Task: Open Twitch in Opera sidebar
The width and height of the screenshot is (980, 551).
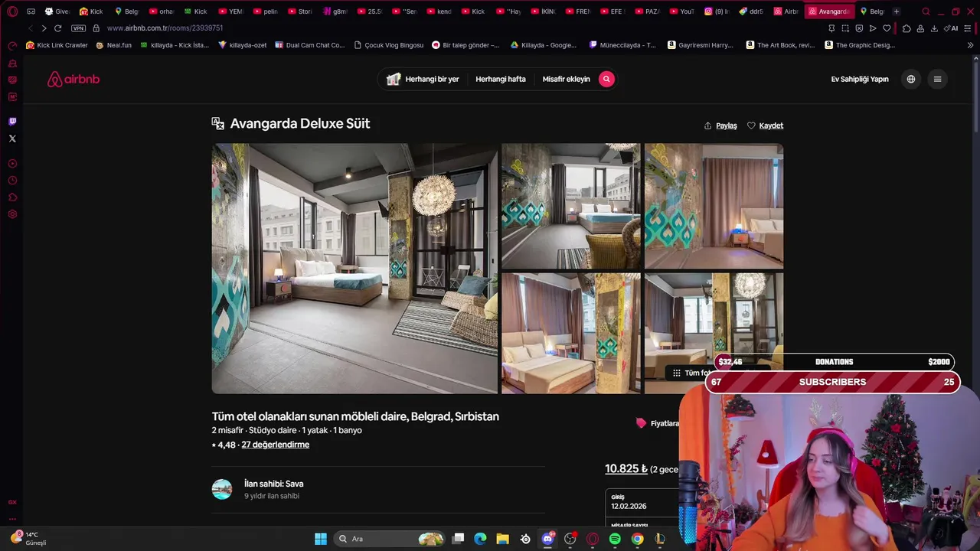Action: pos(12,121)
